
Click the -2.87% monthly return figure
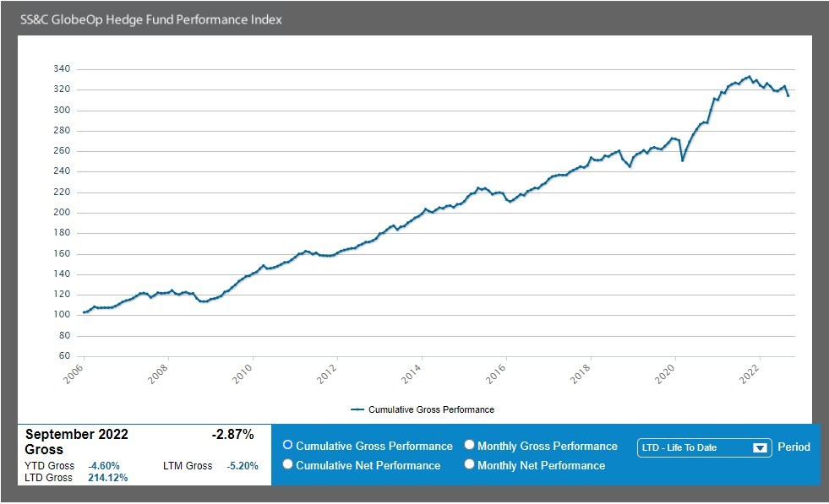232,435
